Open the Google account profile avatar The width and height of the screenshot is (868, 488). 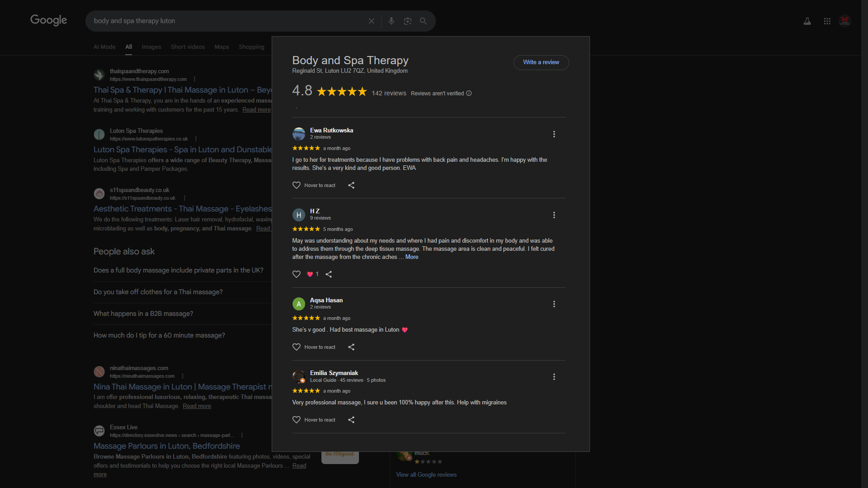point(845,21)
